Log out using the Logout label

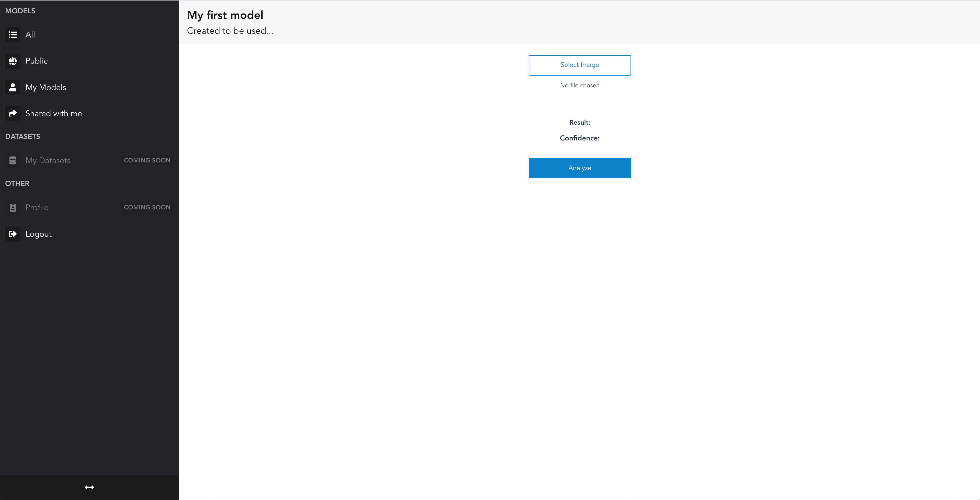(38, 234)
